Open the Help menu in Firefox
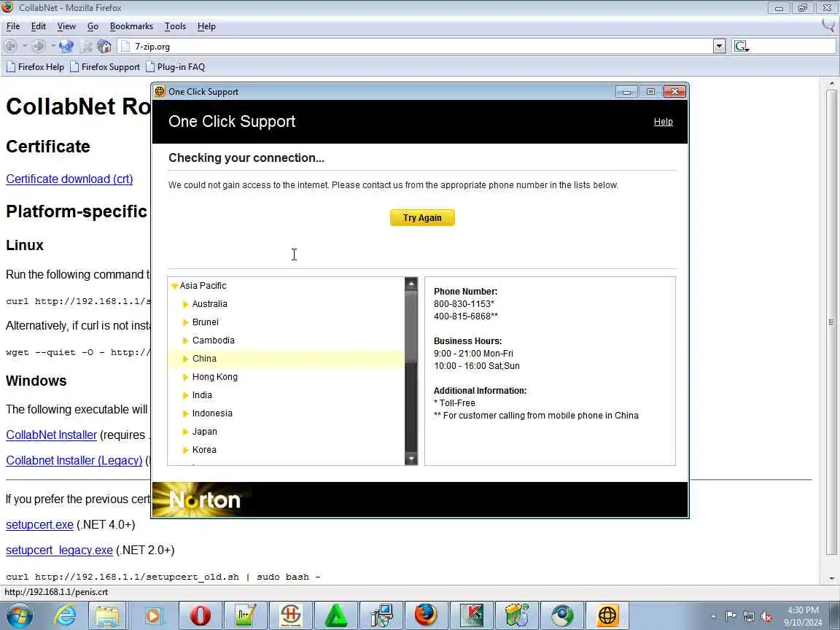This screenshot has width=840, height=630. [206, 26]
